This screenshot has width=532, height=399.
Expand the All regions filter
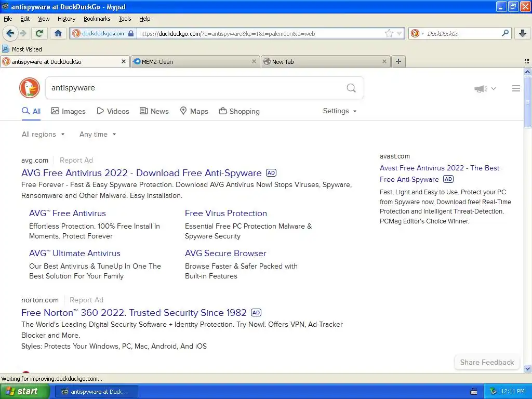(x=43, y=135)
